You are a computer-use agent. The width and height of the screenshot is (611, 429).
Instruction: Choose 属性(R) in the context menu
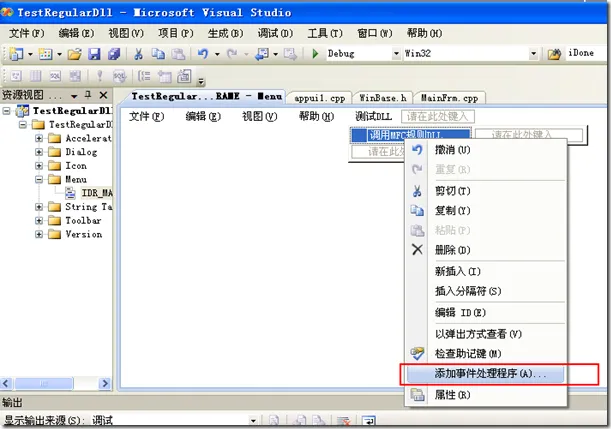click(485, 395)
